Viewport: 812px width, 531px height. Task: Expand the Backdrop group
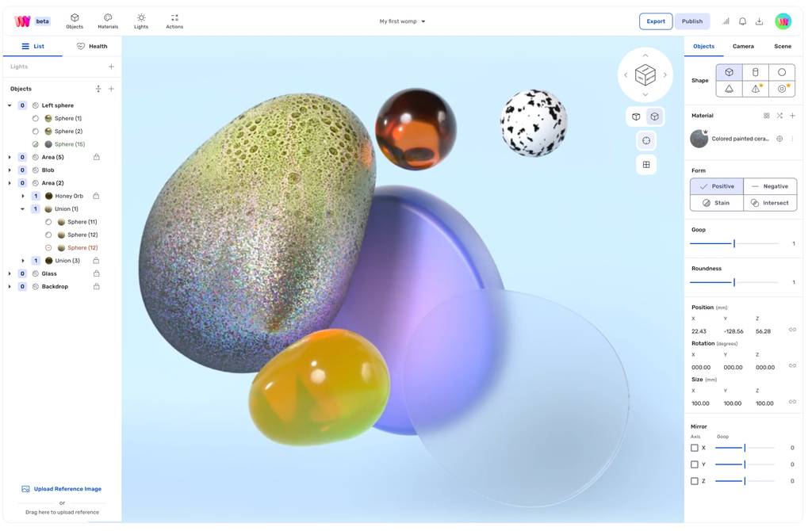click(10, 287)
